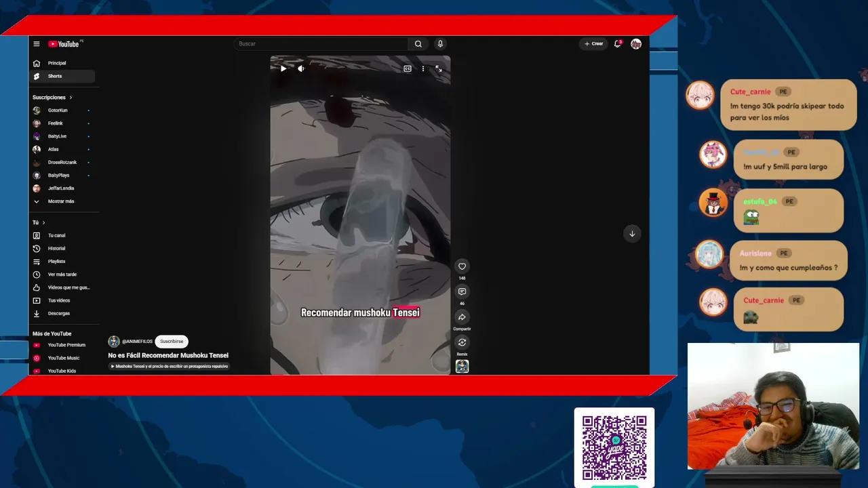Select Shorts in the sidebar
Viewport: 868px width, 488px height.
coord(62,76)
